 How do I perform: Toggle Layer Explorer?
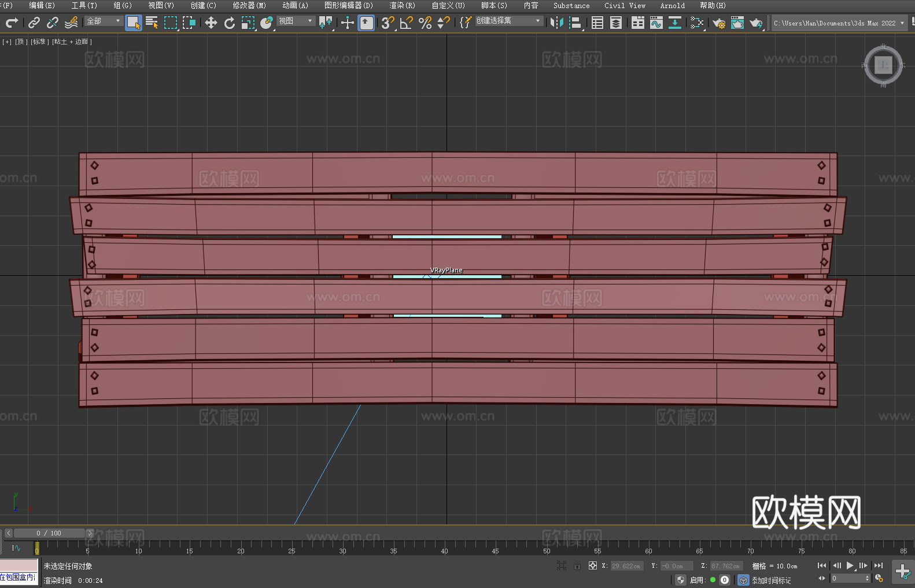616,23
